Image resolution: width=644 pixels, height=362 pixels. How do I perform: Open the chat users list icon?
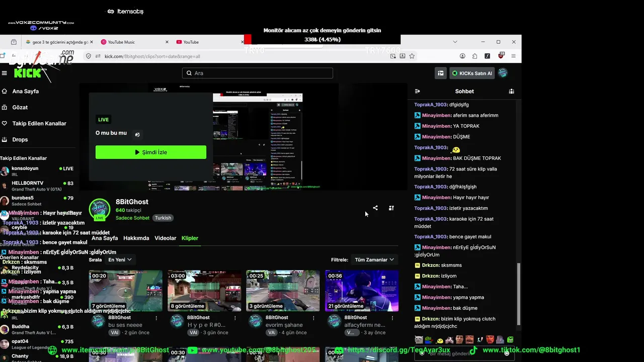[x=511, y=91]
